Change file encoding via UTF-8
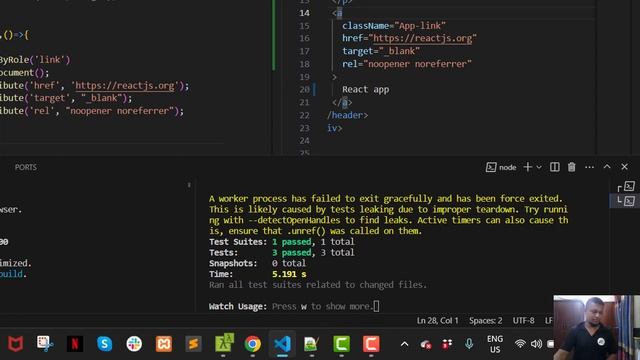Image resolution: width=640 pixels, height=360 pixels. [x=523, y=321]
